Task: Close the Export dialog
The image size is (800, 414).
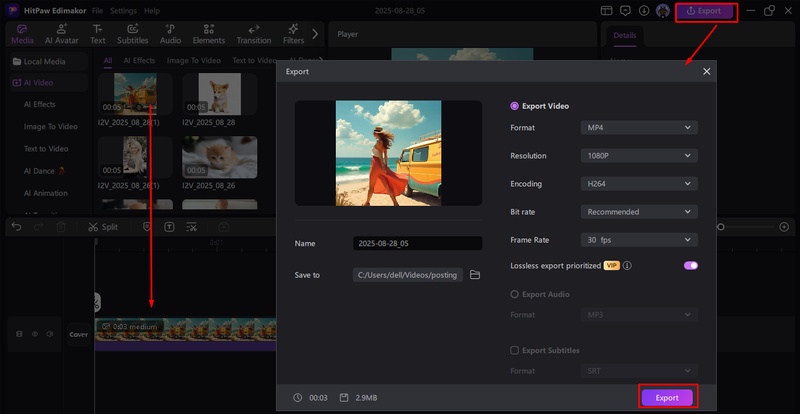Action: coord(707,71)
